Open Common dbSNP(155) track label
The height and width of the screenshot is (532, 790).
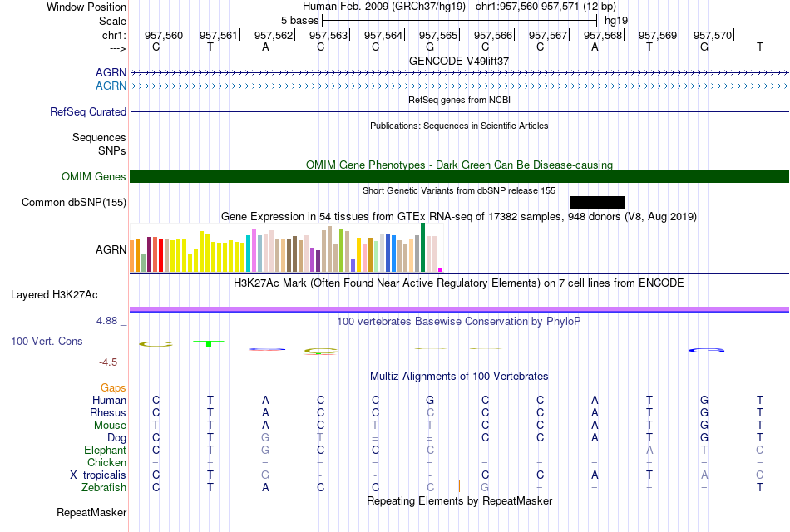pos(74,203)
